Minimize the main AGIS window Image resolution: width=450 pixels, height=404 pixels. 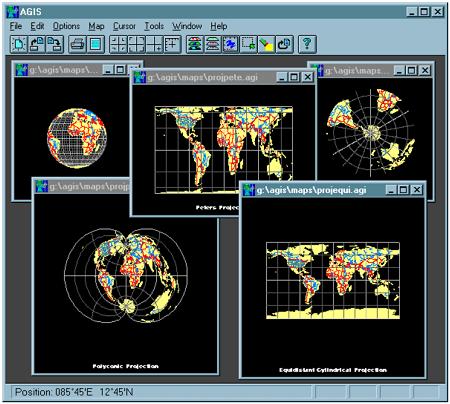pos(412,12)
